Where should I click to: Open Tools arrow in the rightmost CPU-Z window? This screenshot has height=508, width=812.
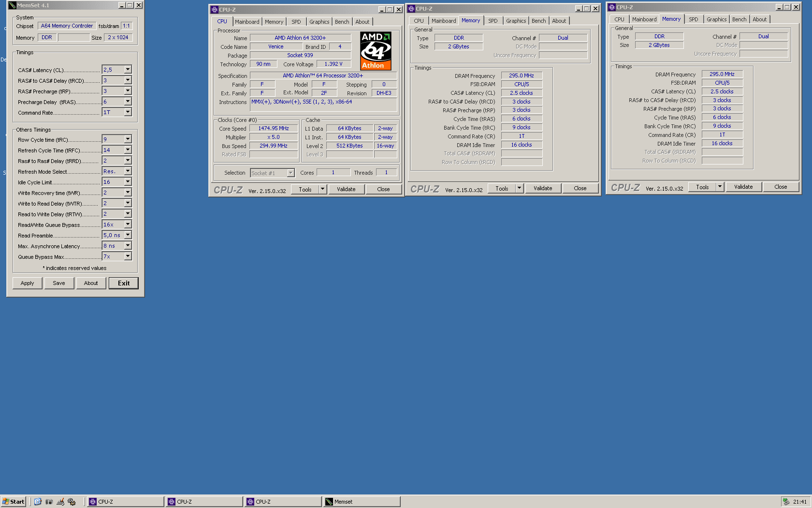click(x=720, y=187)
